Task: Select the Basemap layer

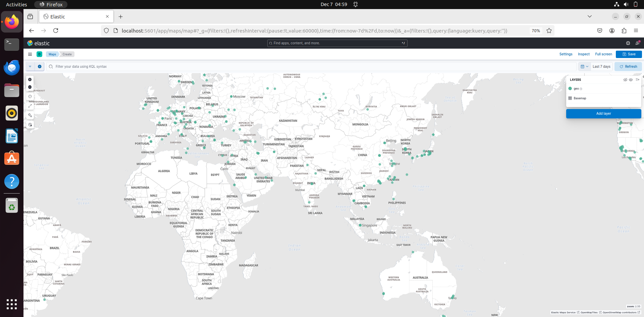Action: coord(580,98)
